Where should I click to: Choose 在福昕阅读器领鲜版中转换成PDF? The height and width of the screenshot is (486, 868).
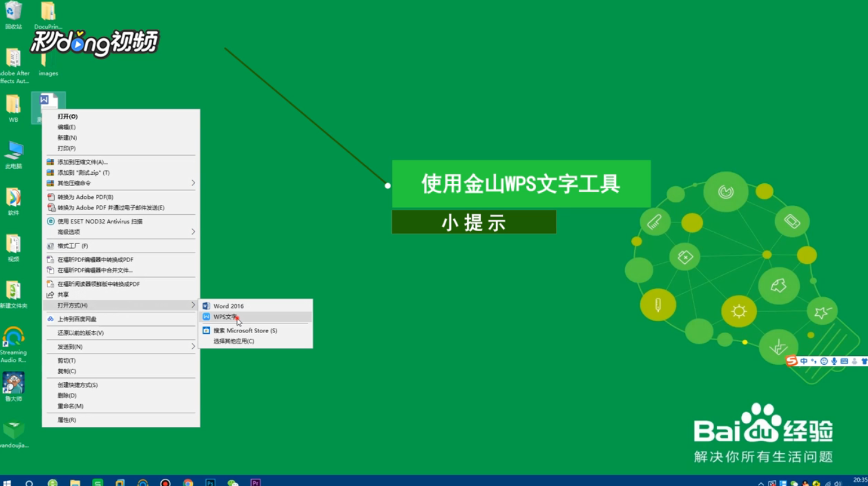point(121,284)
